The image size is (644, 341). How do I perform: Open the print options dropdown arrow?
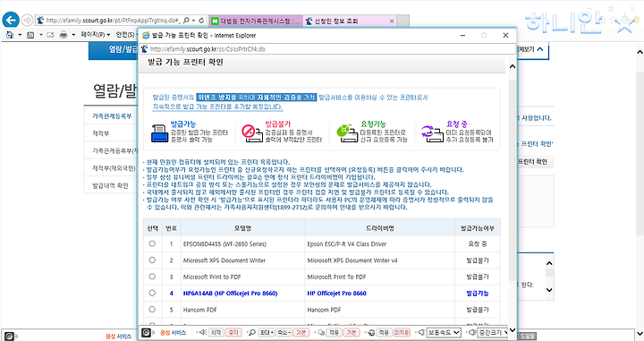click(x=73, y=35)
